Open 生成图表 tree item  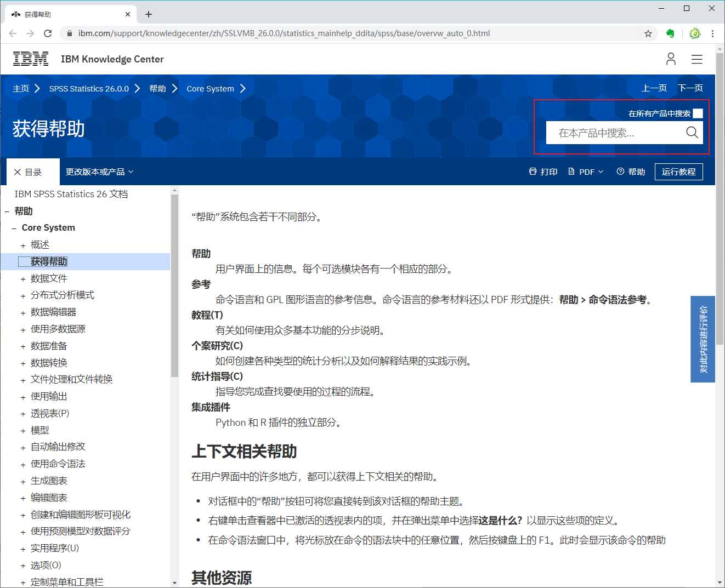49,481
